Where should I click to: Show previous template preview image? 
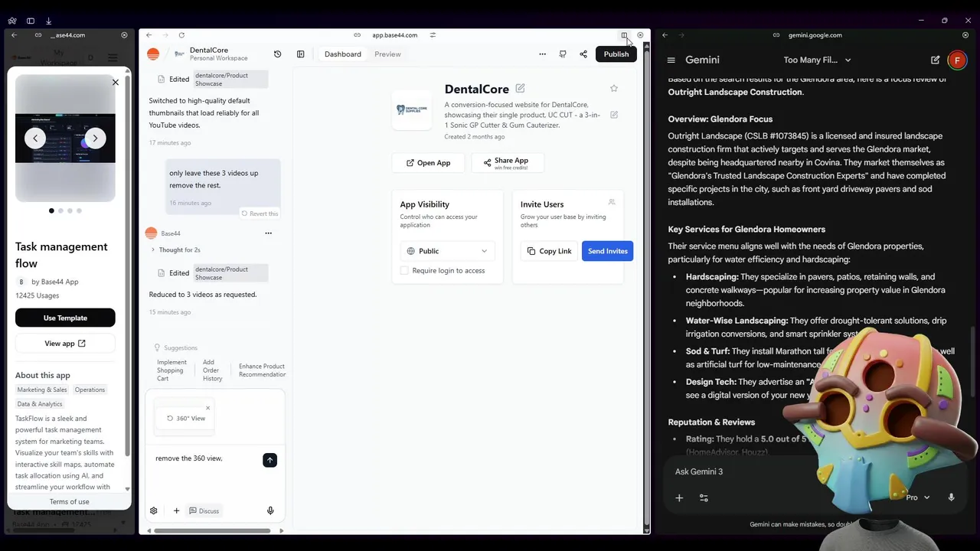pos(35,139)
